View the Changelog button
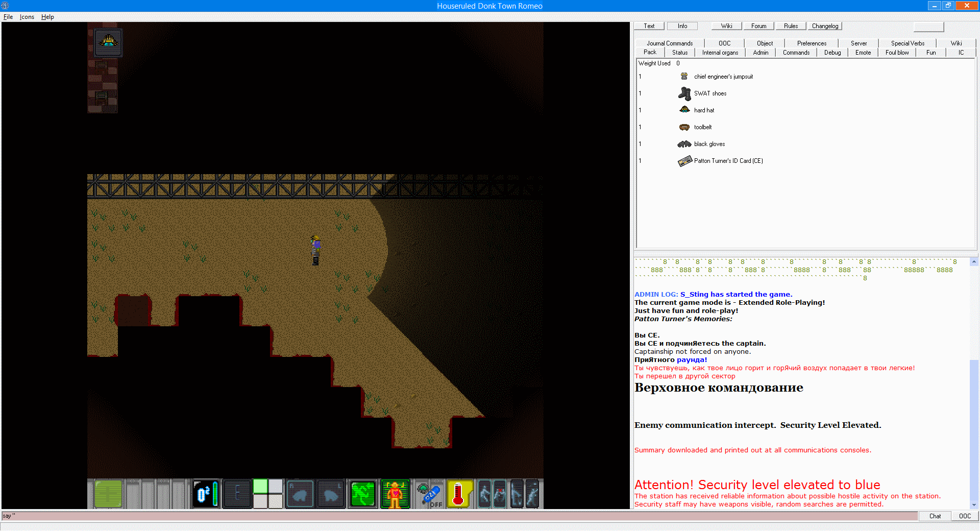Image resolution: width=980 pixels, height=531 pixels. pyautogui.click(x=825, y=26)
